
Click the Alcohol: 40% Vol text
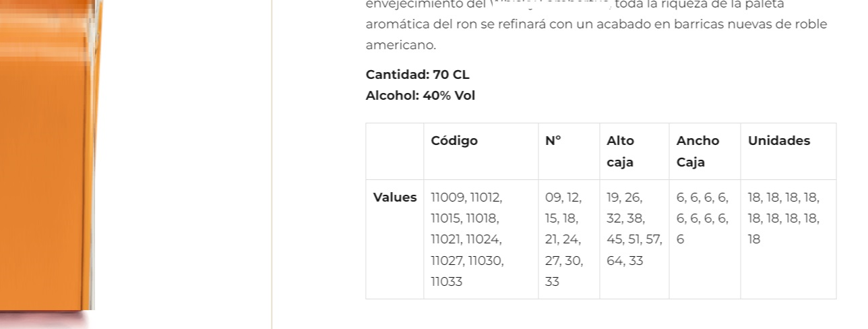tap(421, 96)
